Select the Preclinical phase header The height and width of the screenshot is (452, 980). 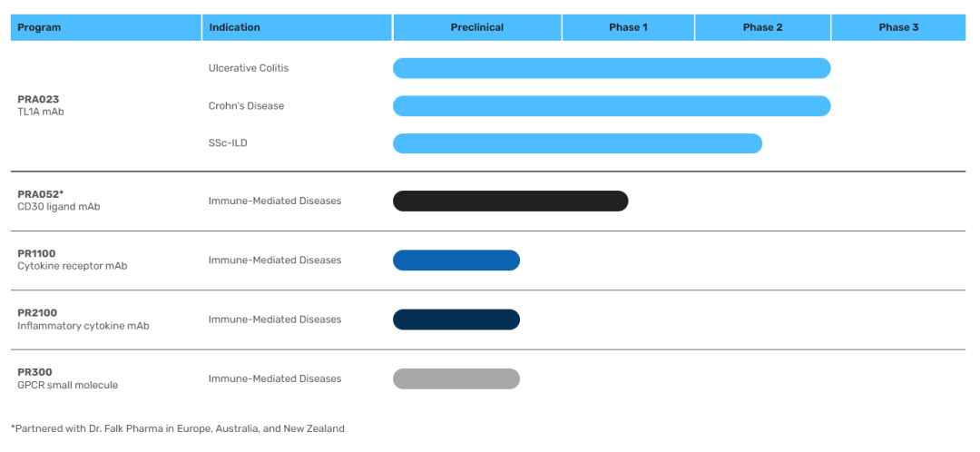pyautogui.click(x=477, y=27)
